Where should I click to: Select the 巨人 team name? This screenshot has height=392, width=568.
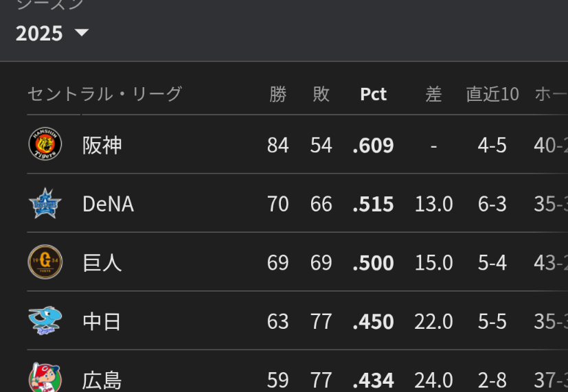point(102,263)
